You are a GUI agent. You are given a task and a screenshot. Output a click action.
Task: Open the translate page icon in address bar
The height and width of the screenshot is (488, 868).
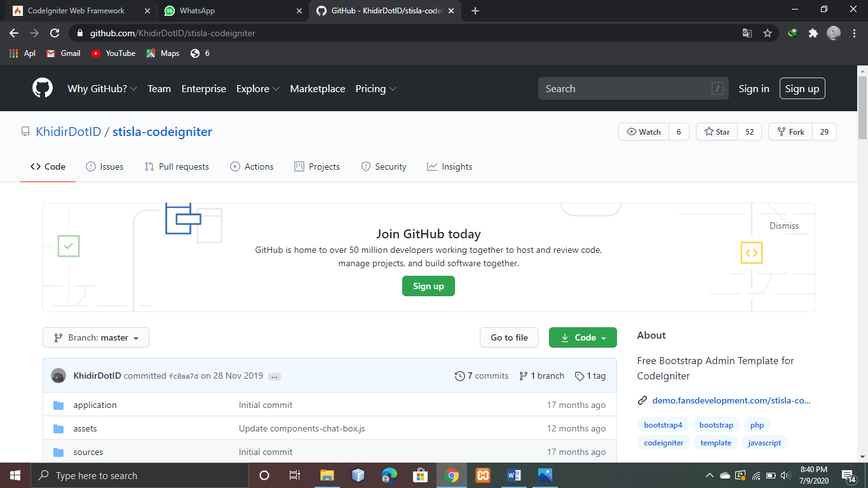(747, 33)
